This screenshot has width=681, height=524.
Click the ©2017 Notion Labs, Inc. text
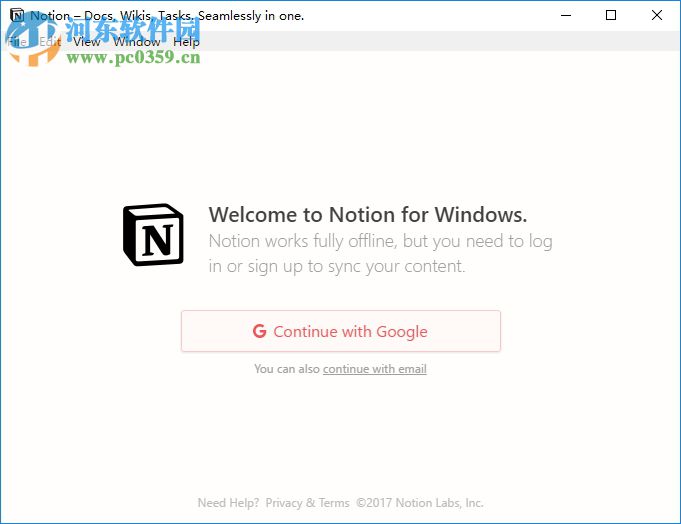(420, 503)
